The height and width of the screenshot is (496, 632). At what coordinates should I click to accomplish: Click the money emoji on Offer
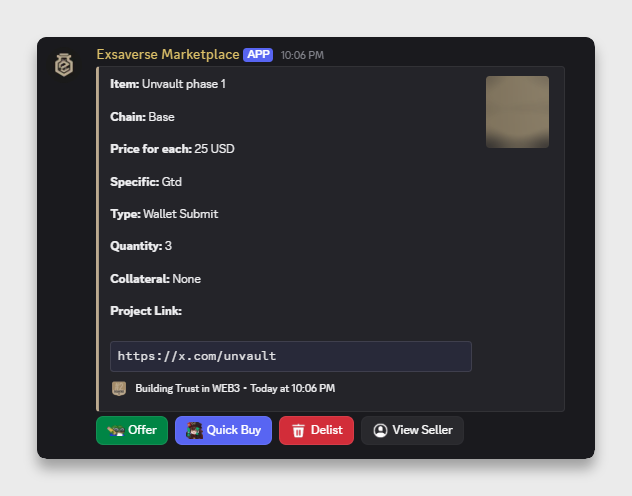click(x=115, y=431)
